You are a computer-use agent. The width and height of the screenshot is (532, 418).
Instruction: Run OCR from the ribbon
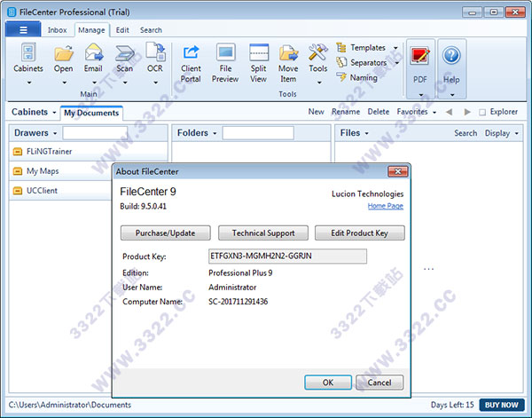(155, 51)
